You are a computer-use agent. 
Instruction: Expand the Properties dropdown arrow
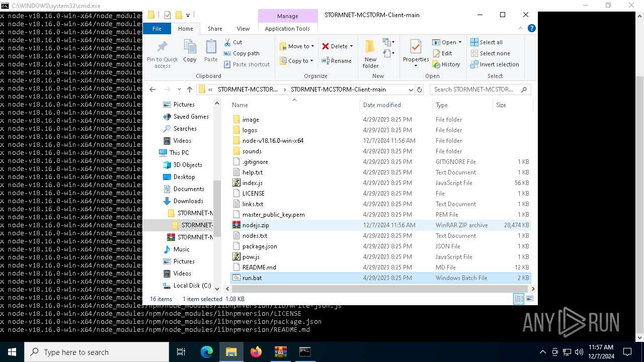416,66
